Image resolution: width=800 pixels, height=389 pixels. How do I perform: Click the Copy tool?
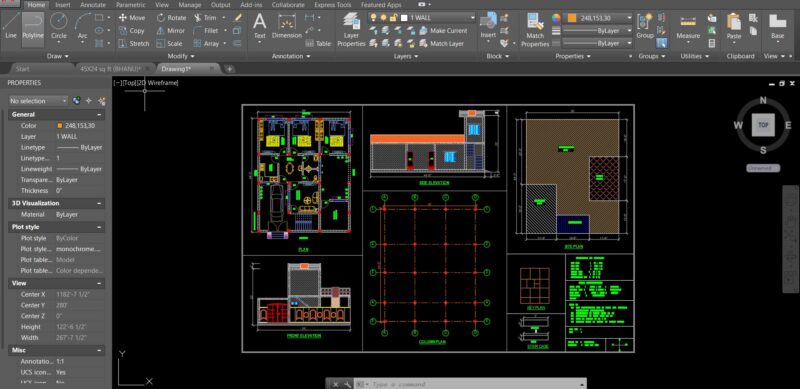132,31
